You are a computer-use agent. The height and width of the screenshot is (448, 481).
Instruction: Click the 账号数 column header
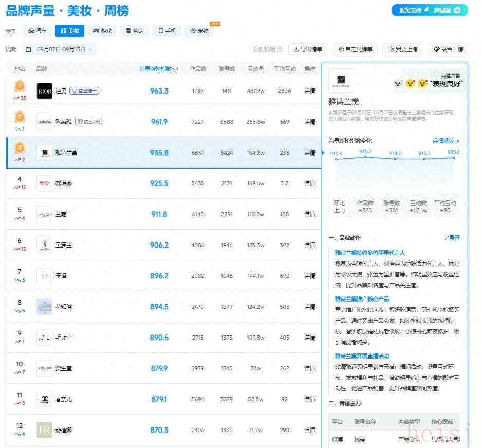point(227,69)
